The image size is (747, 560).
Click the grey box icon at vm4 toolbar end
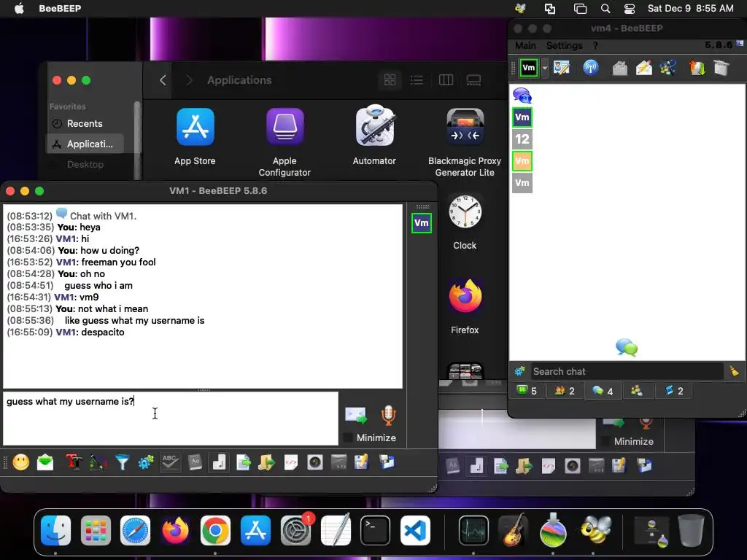point(721,68)
